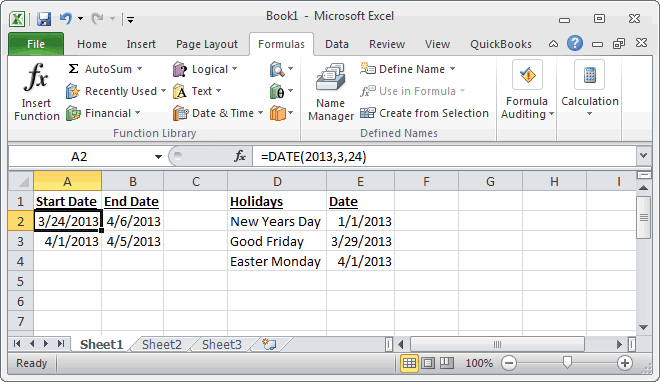Screen dimensions: 660x382
Task: Open Microsoft Excel Help
Action: [575, 43]
